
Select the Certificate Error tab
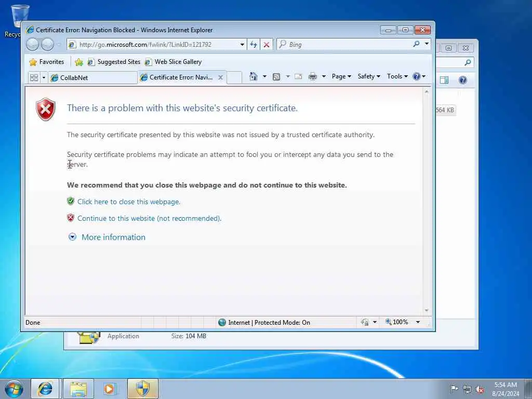click(x=178, y=77)
